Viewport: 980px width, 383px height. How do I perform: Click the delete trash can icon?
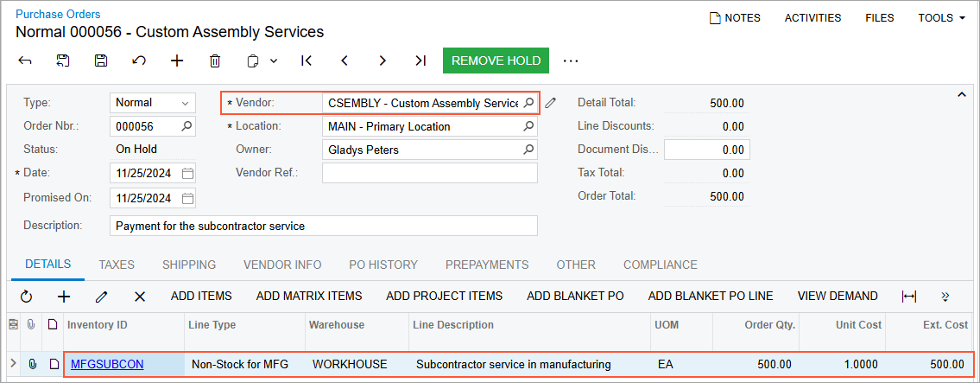(215, 61)
